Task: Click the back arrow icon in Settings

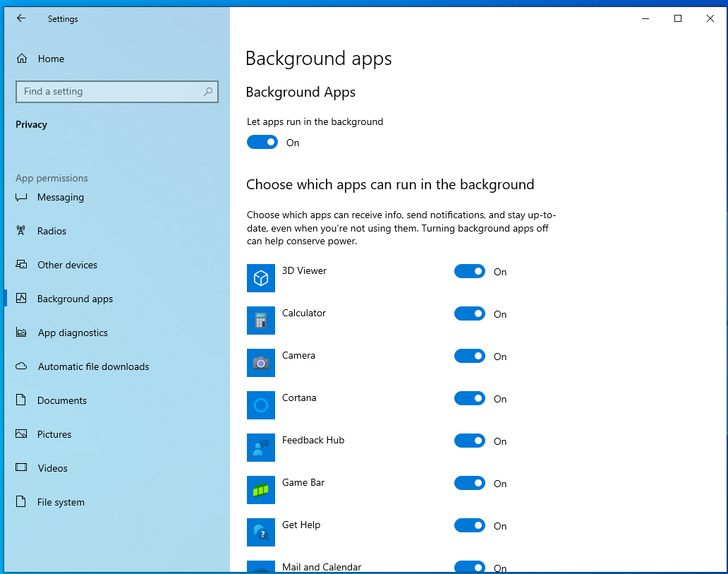Action: (21, 18)
